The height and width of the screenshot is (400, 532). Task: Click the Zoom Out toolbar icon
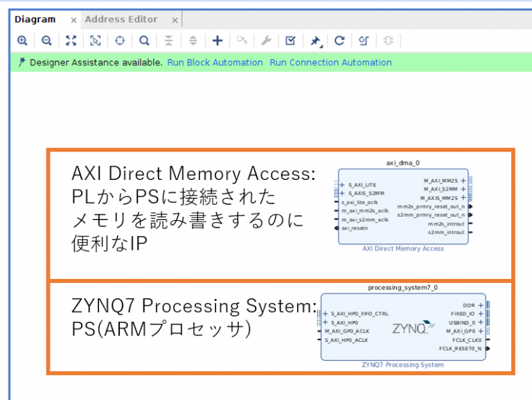[46, 41]
